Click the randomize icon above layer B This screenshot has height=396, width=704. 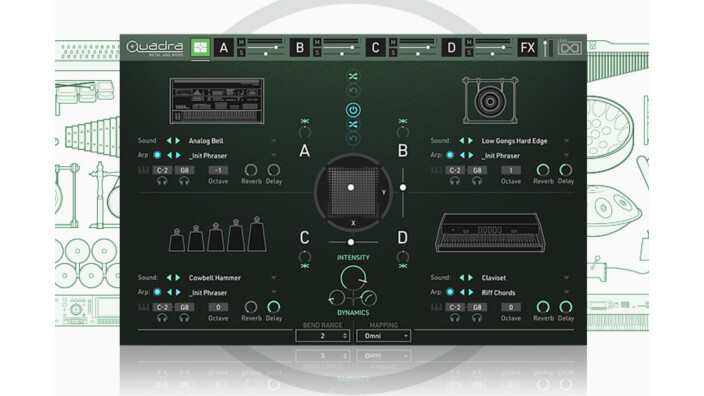point(403,121)
